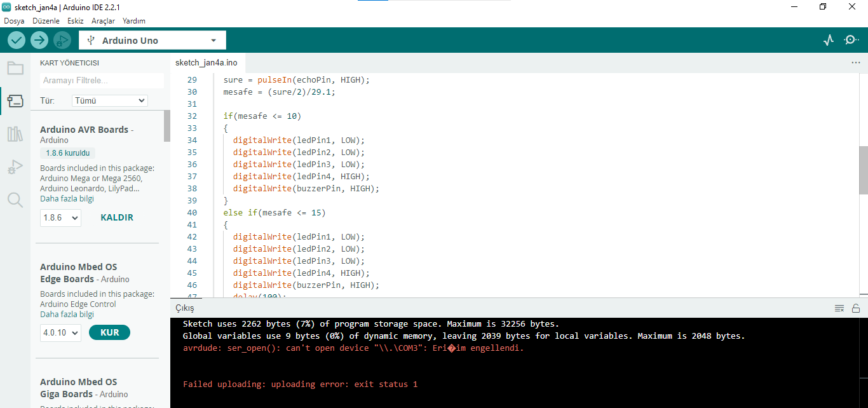The width and height of the screenshot is (868, 408).
Task: Click Daha fazla bilgi under AVR Boards
Action: point(67,199)
